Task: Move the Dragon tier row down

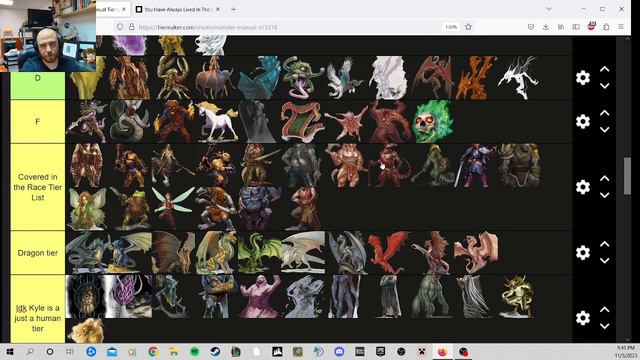Action: coord(604,260)
